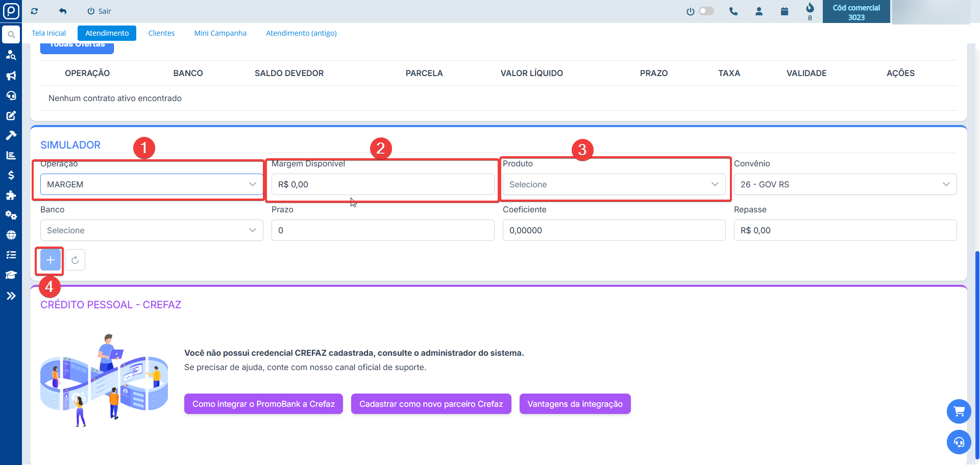
Task: Expand the Convênio dropdown showing 26 - GOV RS
Action: click(x=845, y=184)
